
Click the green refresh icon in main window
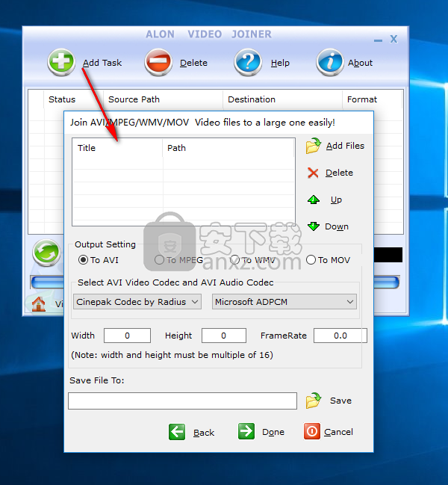click(x=46, y=253)
